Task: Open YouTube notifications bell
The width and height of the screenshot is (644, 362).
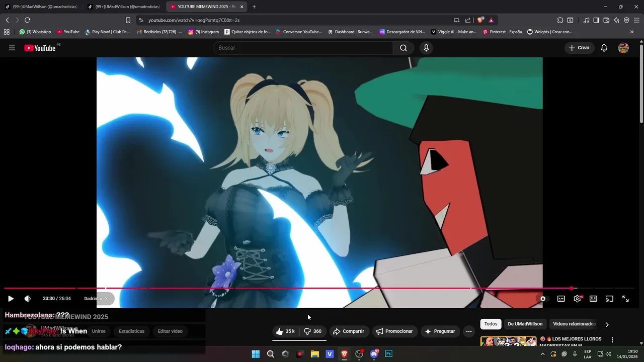Action: 604,48
